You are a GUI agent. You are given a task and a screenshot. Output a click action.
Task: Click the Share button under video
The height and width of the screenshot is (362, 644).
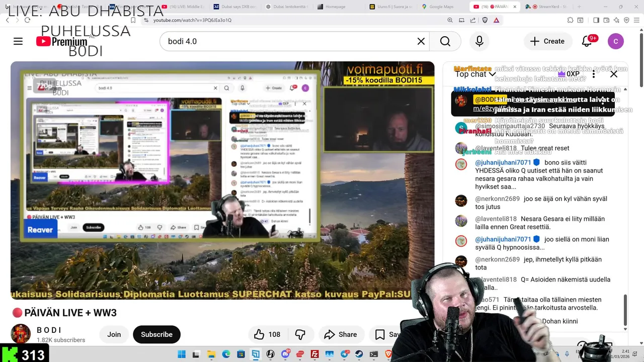(341, 334)
